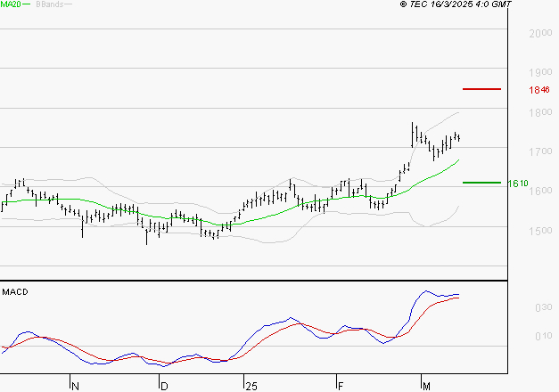Click the 1700 price axis label
The width and height of the screenshot is (559, 392).
point(540,151)
